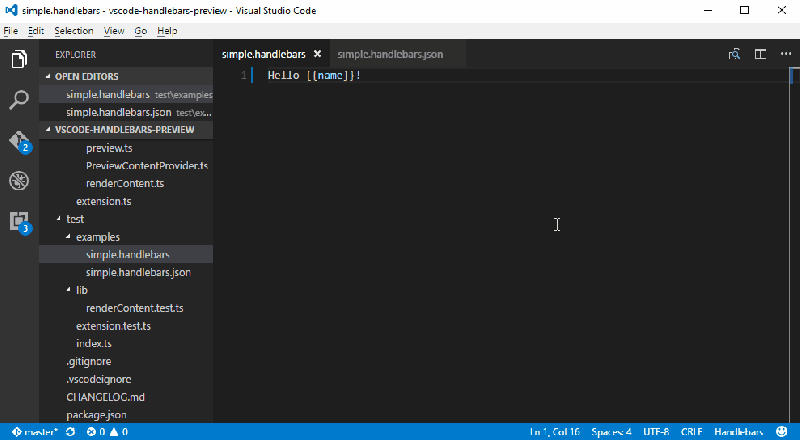Change indentation via Spaces: 4
This screenshot has height=440, width=800.
(611, 432)
